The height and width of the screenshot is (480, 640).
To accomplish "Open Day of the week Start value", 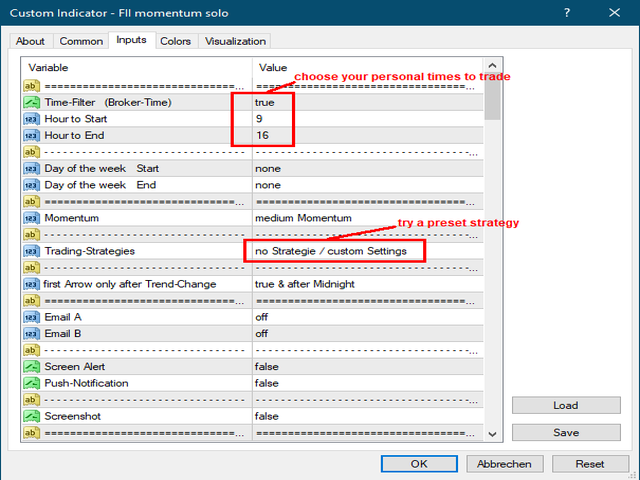I will point(267,168).
